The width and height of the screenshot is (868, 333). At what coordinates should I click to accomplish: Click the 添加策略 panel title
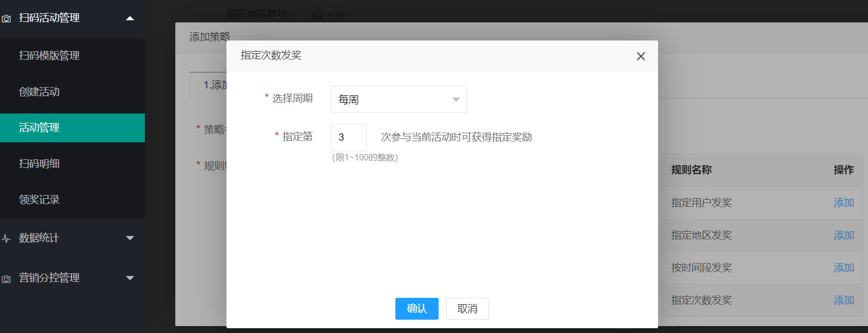click(x=210, y=37)
